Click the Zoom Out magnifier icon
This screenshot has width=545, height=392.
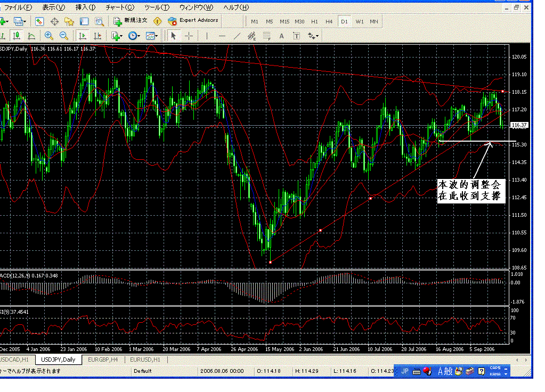click(63, 36)
